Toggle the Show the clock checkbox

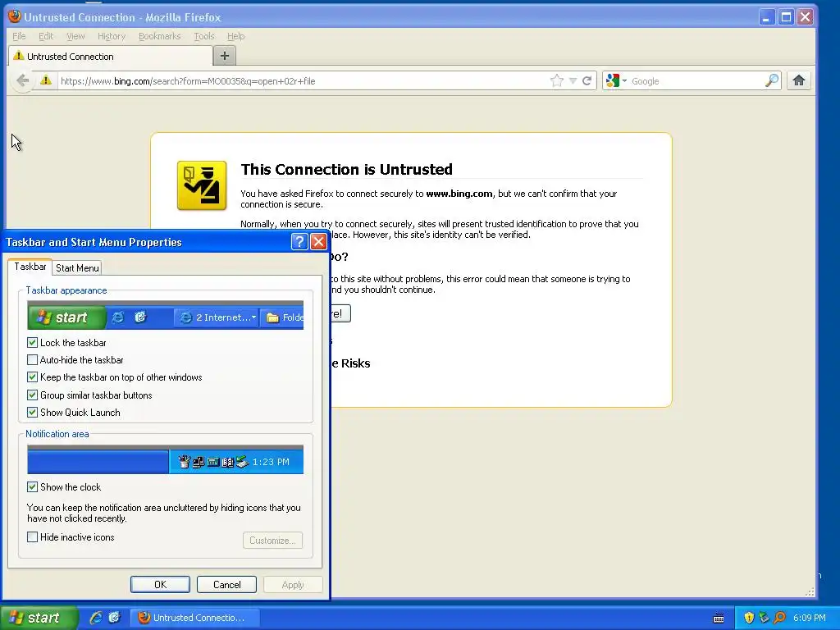coord(32,487)
